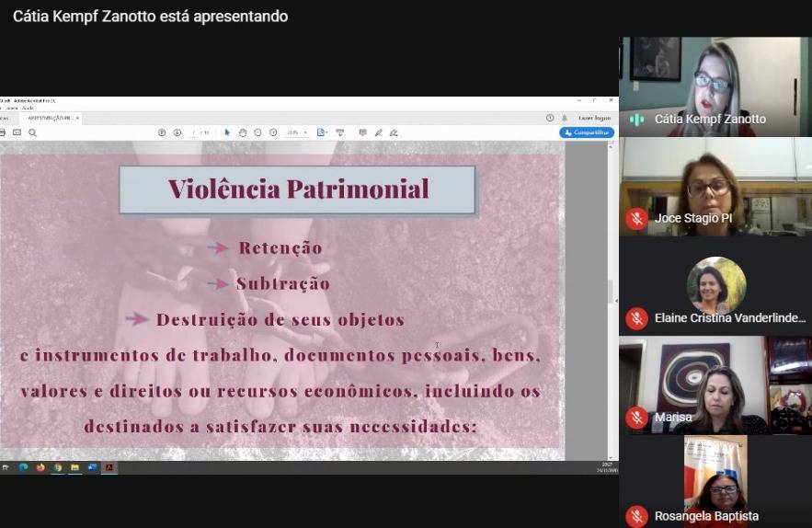Select the hand pan tool
The image size is (812, 528).
pyautogui.click(x=243, y=132)
